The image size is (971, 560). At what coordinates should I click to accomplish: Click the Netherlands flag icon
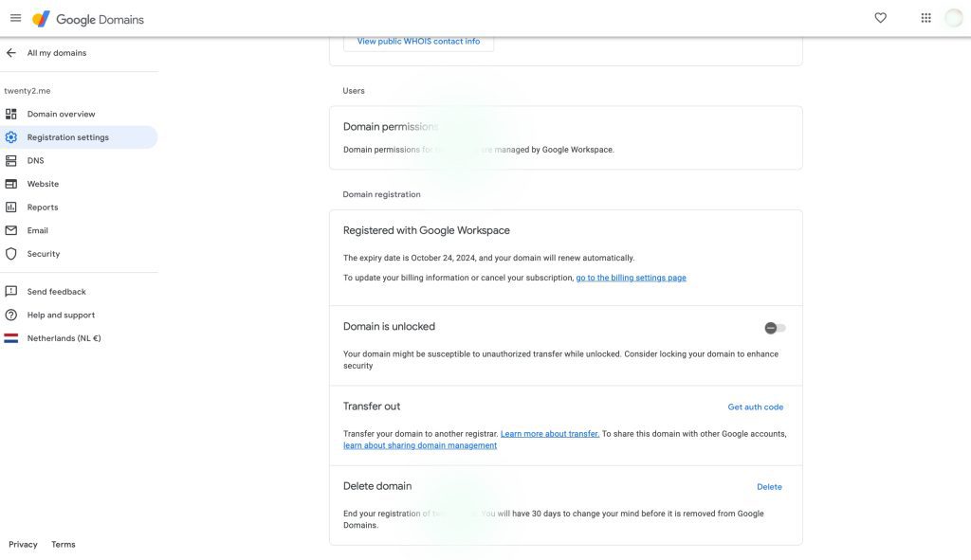11,338
